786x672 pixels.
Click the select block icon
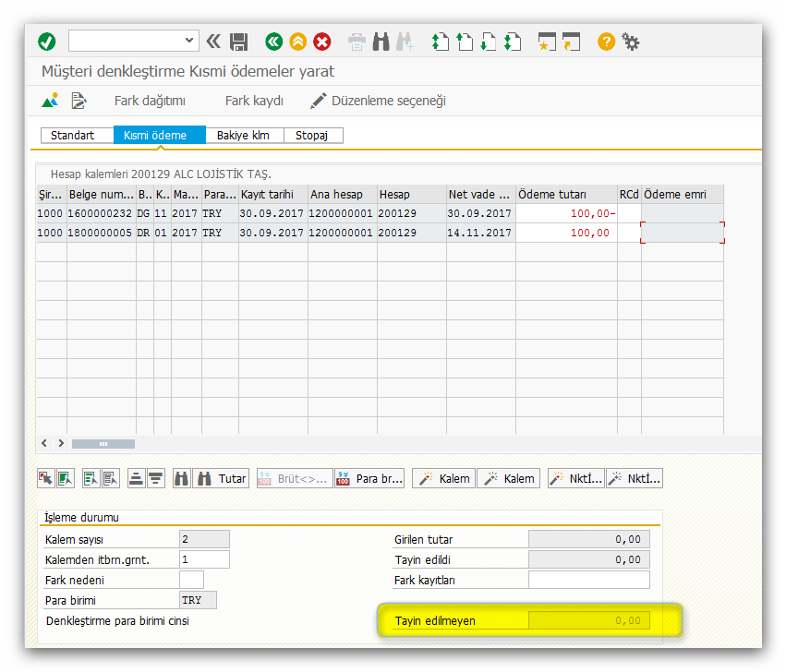coord(91,478)
